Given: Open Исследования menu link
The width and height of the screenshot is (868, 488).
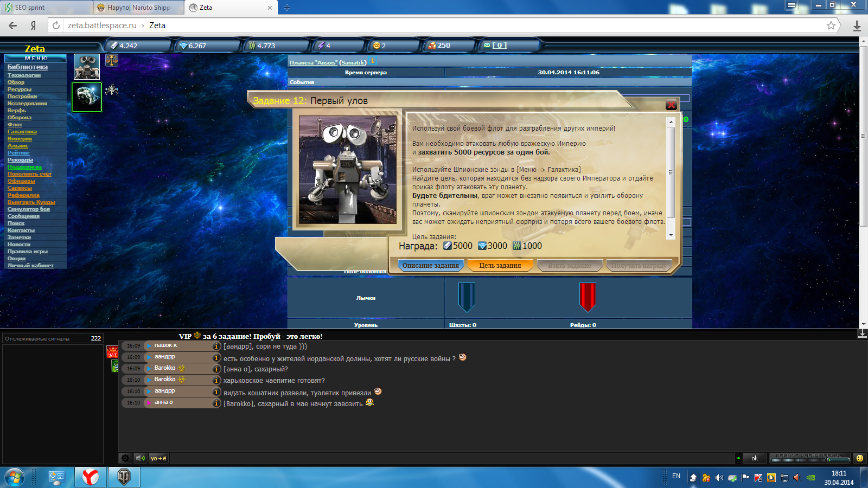Looking at the screenshot, I should (27, 104).
